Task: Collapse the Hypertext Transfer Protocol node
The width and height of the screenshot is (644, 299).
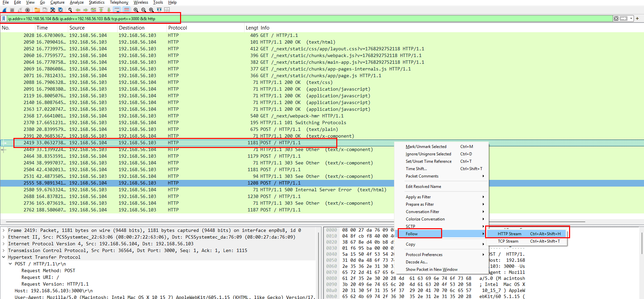Action: click(x=4, y=257)
